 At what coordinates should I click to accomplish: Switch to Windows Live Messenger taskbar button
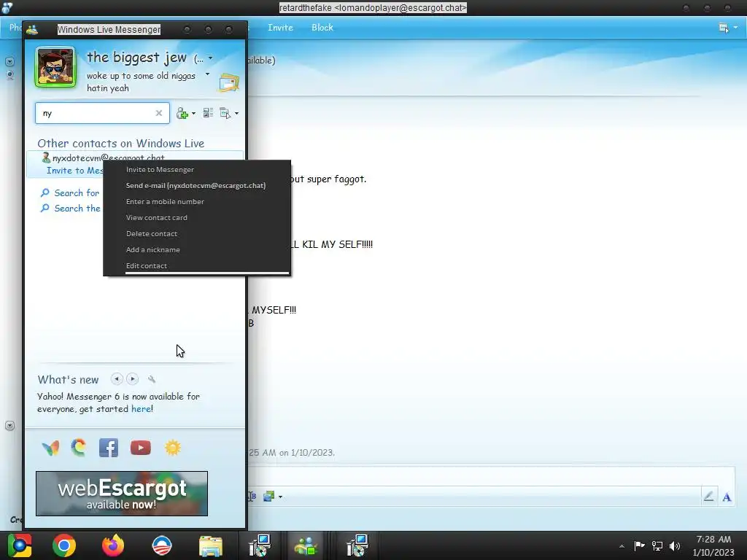[x=306, y=545]
